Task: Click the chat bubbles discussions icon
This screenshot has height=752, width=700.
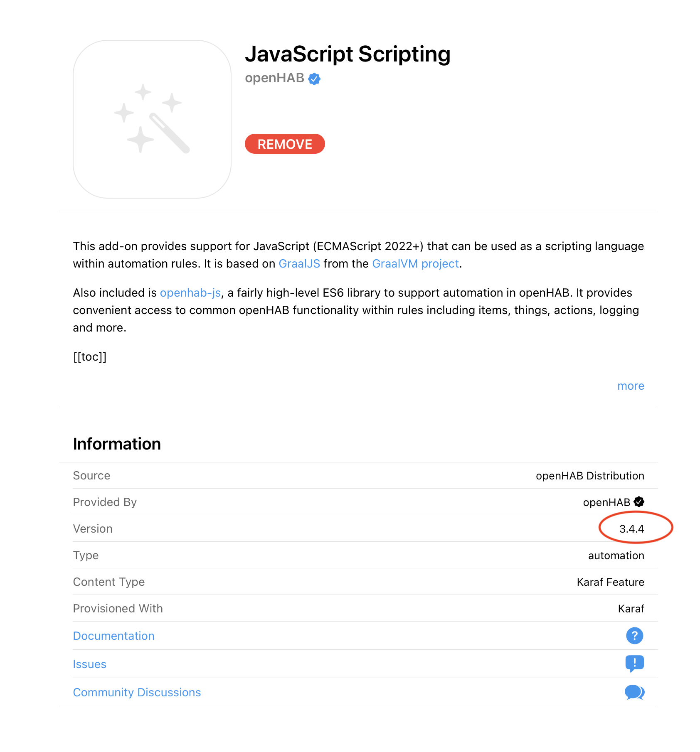Action: click(x=634, y=692)
